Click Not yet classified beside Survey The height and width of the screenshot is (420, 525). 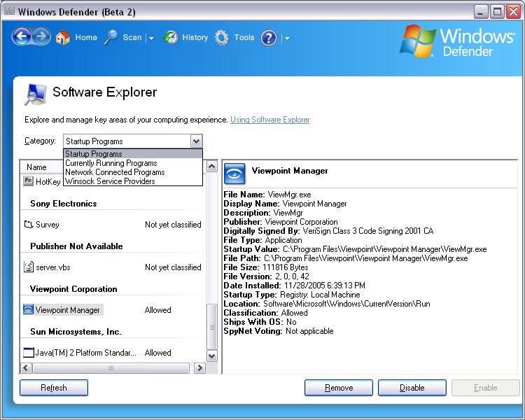(x=173, y=225)
